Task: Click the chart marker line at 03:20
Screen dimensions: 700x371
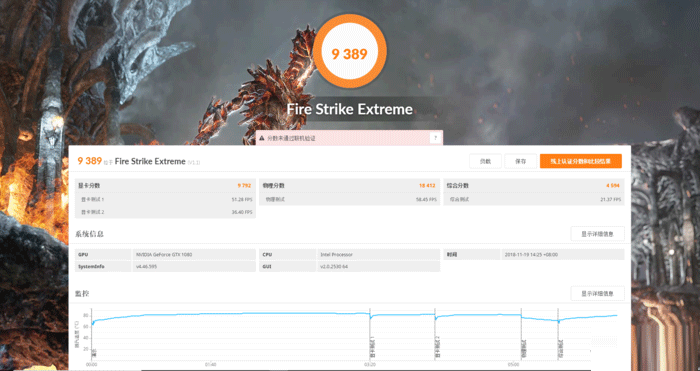Action: (x=370, y=334)
